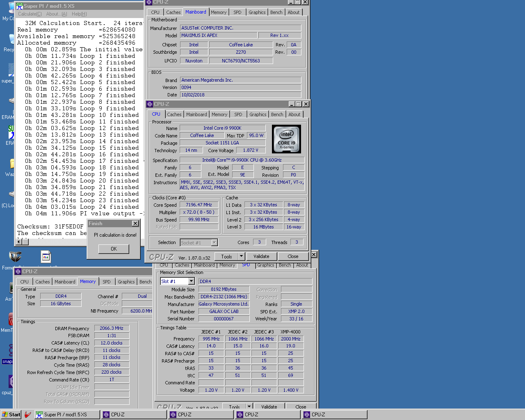525x420 pixels.
Task: Click the Galaxy Microsystems Ltd. manufacturer field
Action: click(x=224, y=304)
